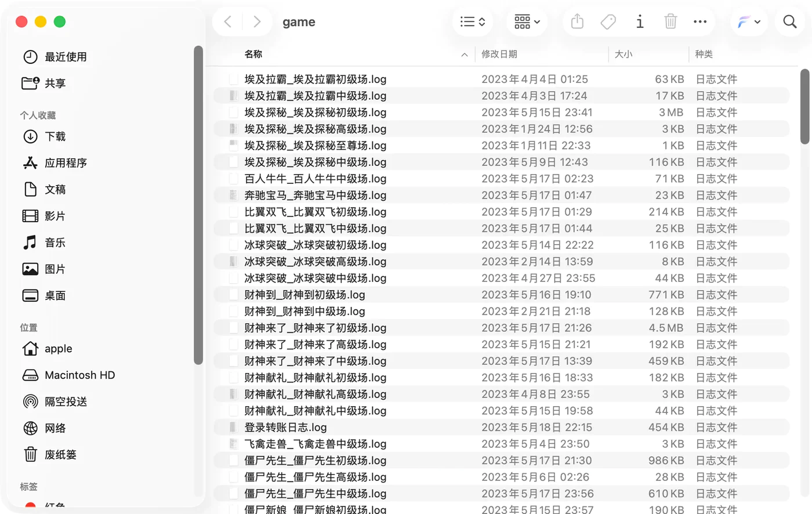Open the more actions ellipsis menu
Screen dimensions: 812x514
700,22
